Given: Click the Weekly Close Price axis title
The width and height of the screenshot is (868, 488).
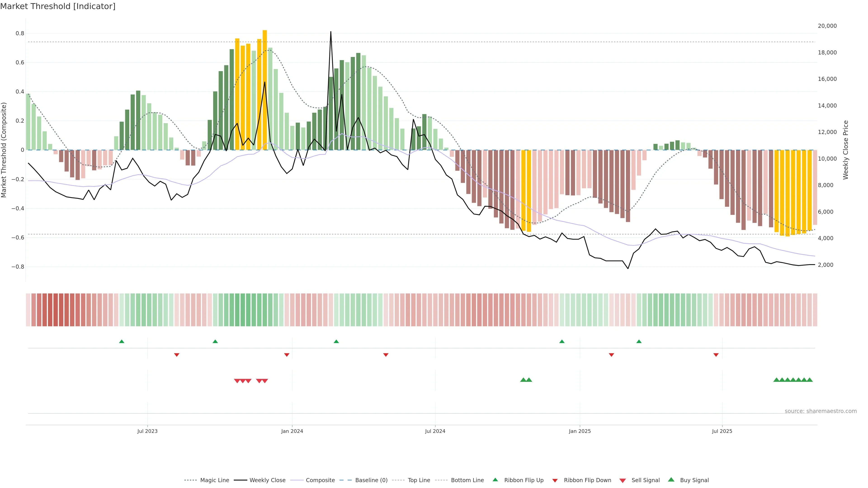Looking at the screenshot, I should 846,150.
